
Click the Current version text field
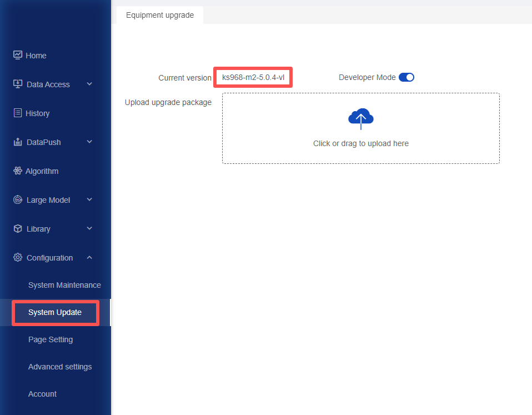(253, 77)
